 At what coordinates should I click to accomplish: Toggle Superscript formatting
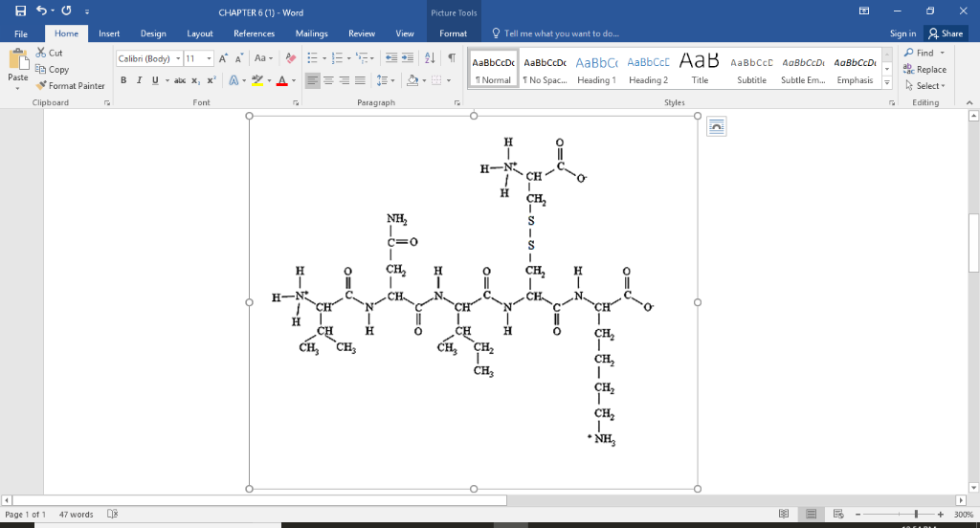(x=212, y=80)
